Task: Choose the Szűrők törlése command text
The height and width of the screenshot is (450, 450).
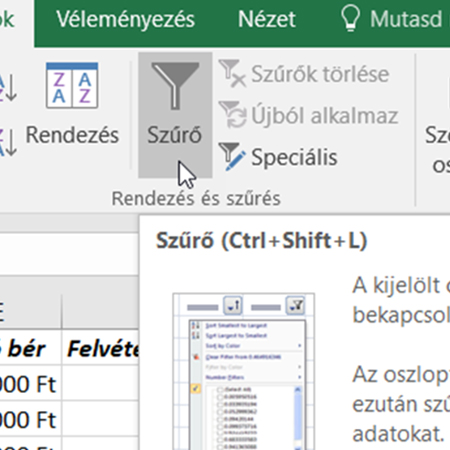Action: (320, 74)
